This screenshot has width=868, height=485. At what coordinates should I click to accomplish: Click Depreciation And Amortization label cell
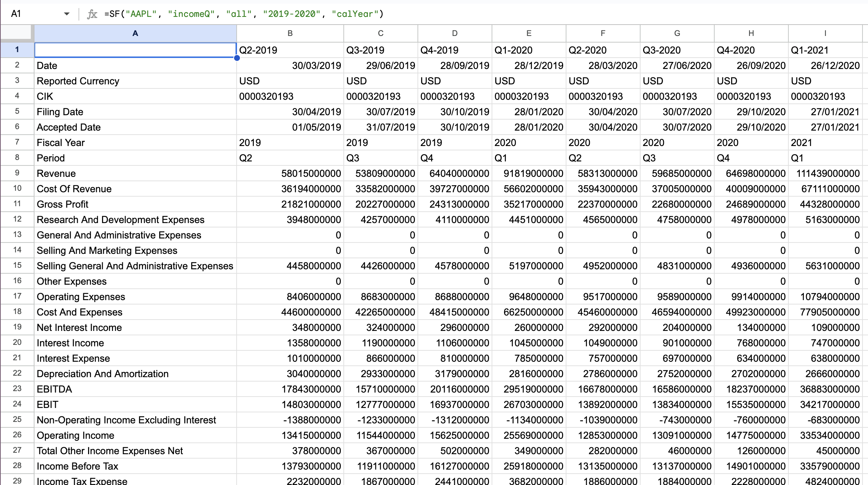[135, 373]
